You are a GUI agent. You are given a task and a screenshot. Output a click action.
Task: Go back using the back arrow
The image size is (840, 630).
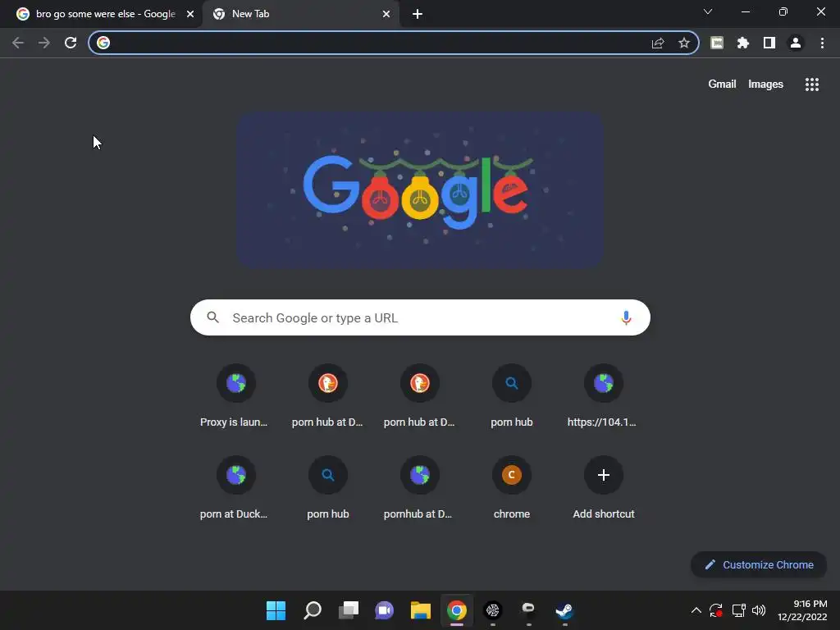point(18,43)
